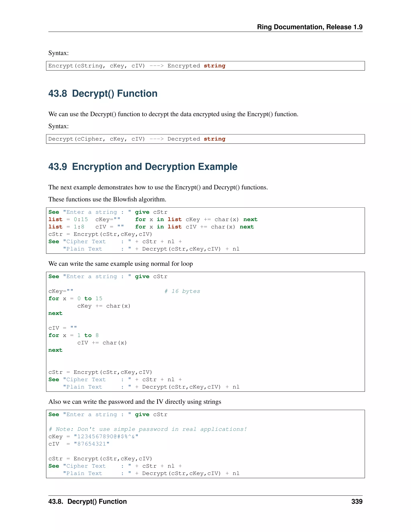
Task: Click the 43.9 Encryption and Decryption Example heading
Action: 143,167
